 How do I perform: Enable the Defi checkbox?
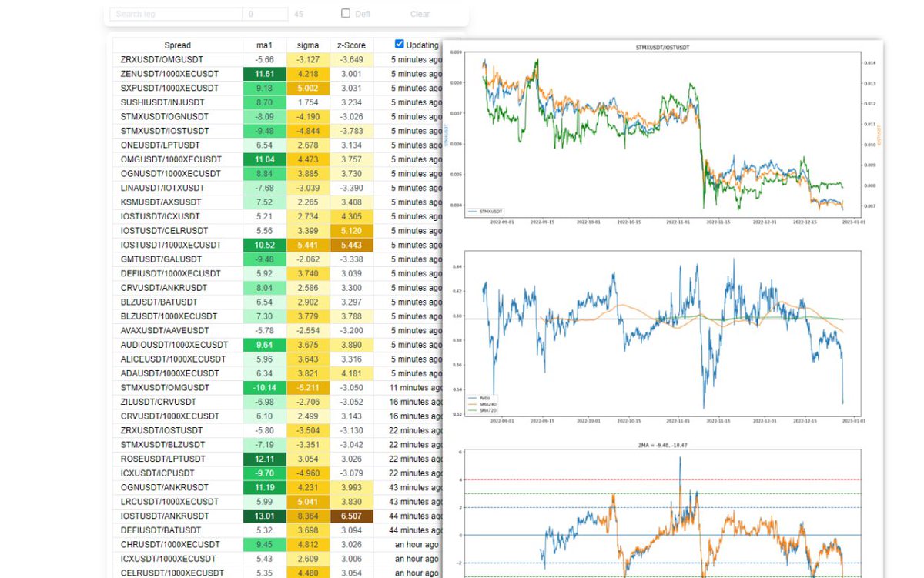[x=345, y=12]
